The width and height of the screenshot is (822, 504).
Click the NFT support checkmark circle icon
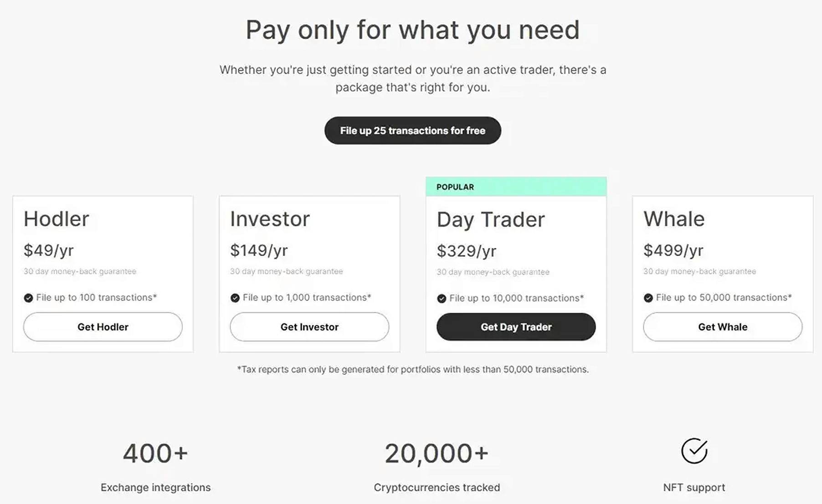click(x=694, y=451)
